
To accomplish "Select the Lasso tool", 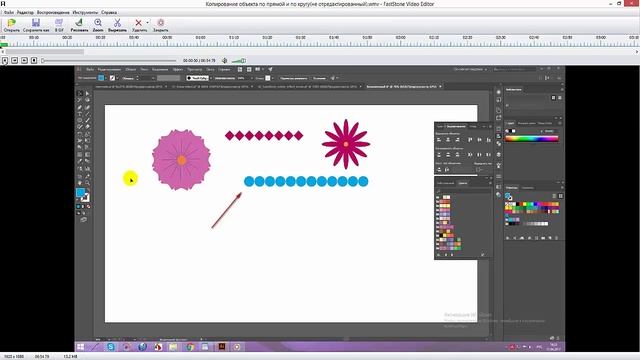I will [x=87, y=100].
